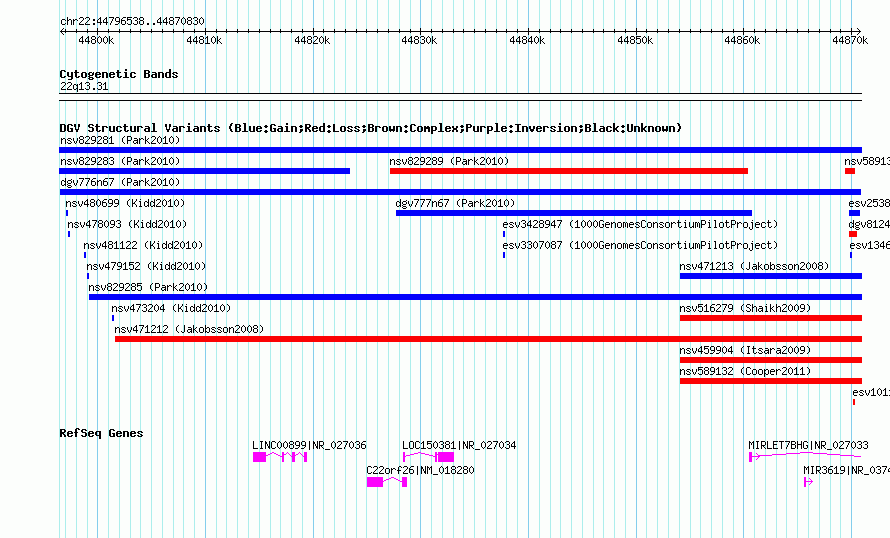Screen dimensions: 890x538
Task: Click the chr22:44796538..44870830 coordinate text
Action: 132,22
